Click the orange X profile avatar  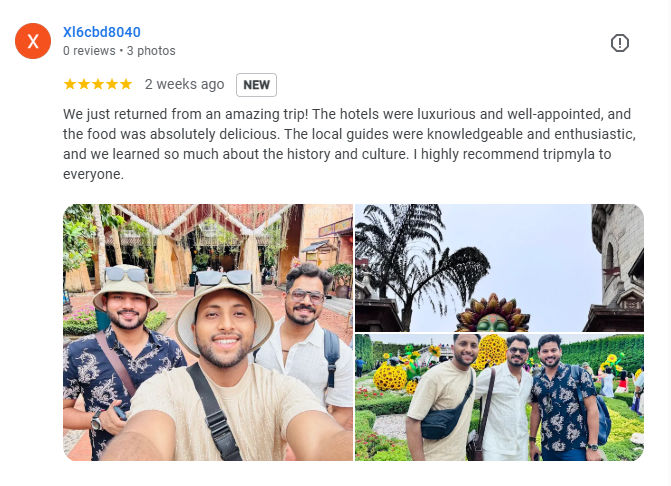pos(33,41)
